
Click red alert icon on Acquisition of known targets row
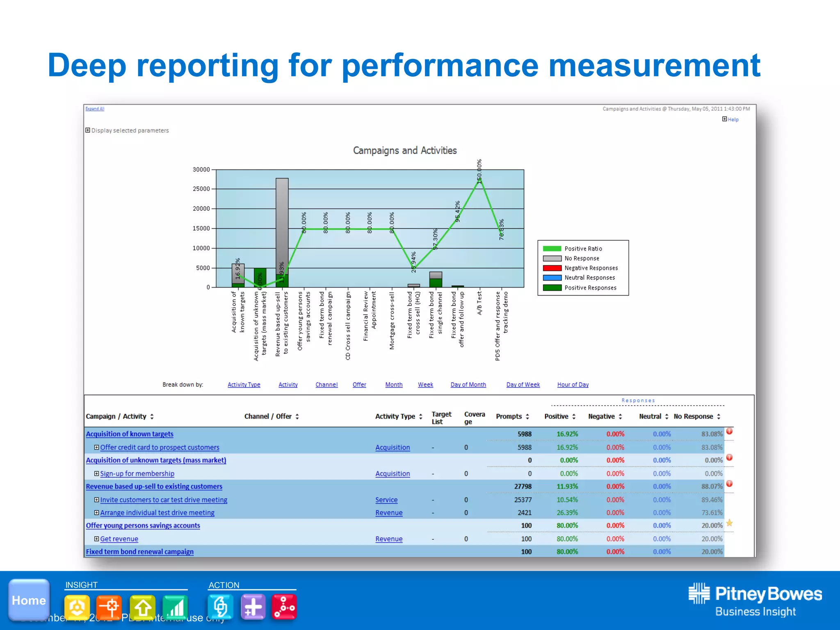click(x=729, y=431)
